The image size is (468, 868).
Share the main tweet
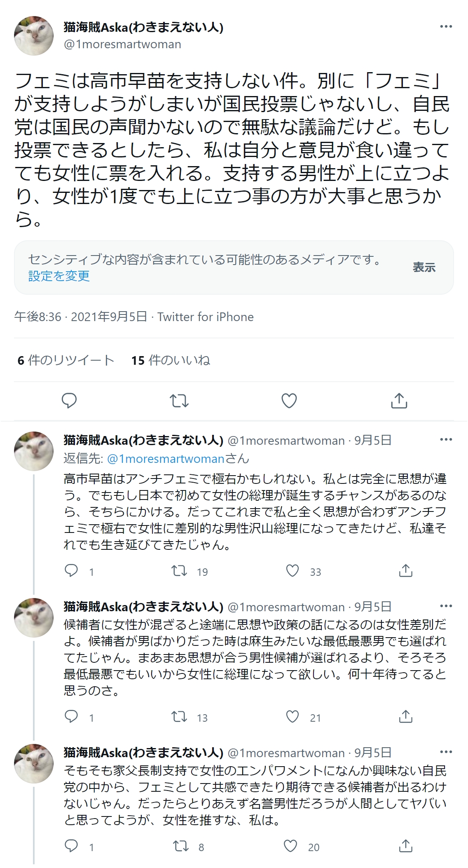[399, 401]
